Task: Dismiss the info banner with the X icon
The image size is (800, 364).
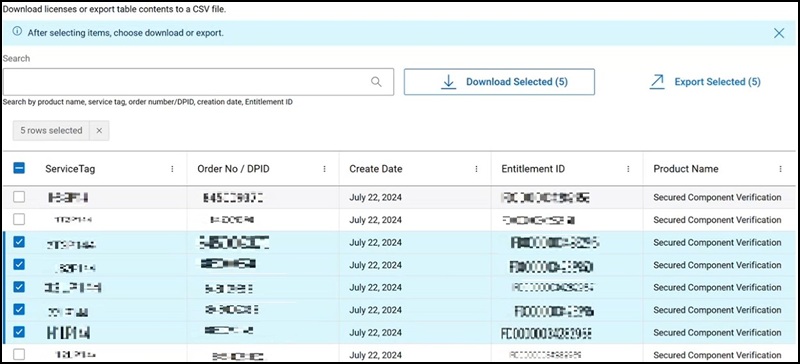Action: (779, 33)
